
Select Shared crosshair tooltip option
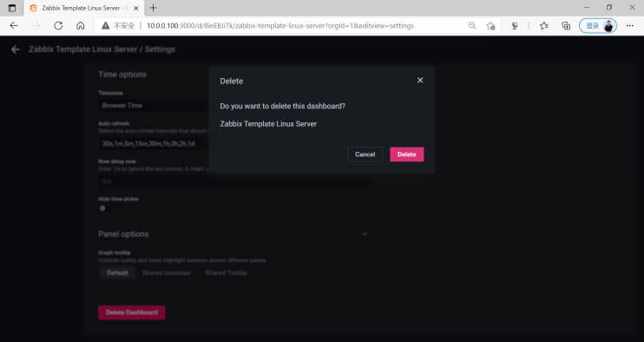[x=167, y=273]
